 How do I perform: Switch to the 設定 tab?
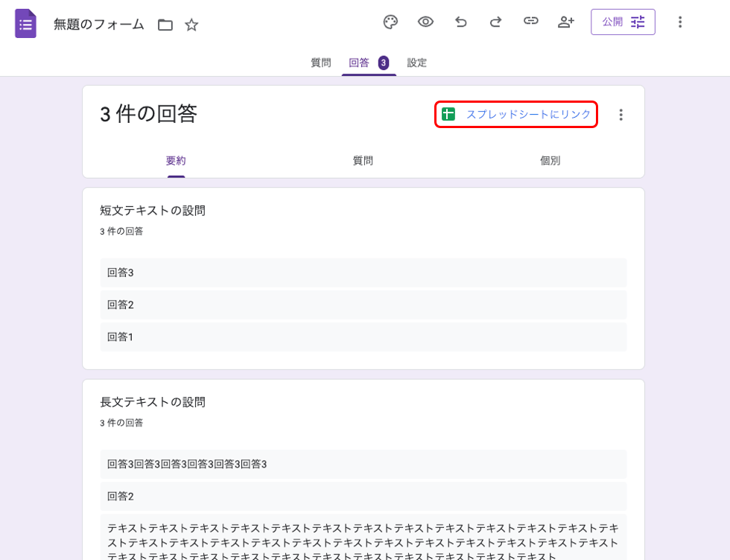point(416,63)
